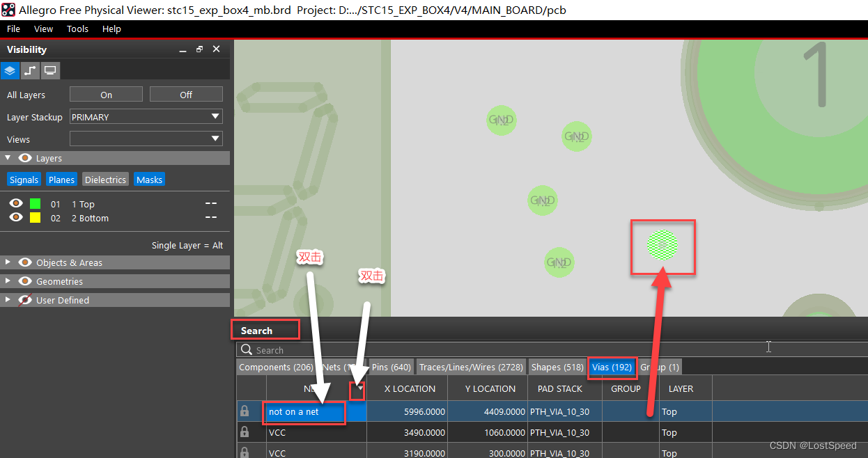This screenshot has width=868, height=458.
Task: Click the yellow Bottom layer color swatch
Action: click(35, 218)
